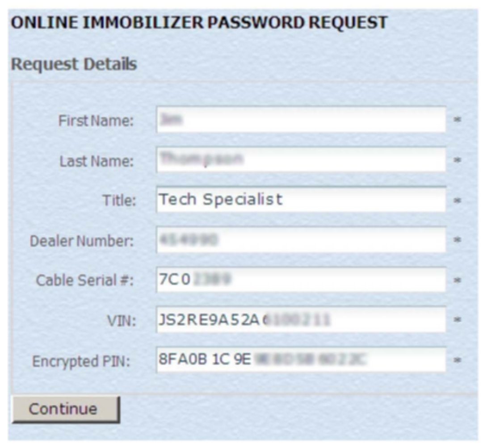Click into the Last Name text box
This screenshot has width=483, height=448.
pyautogui.click(x=301, y=159)
